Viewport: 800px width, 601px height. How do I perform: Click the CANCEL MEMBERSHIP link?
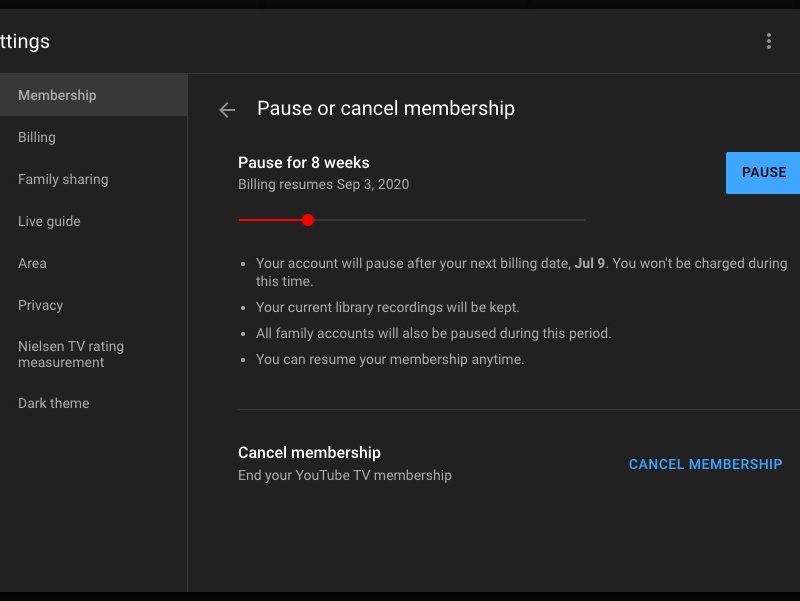tap(705, 464)
